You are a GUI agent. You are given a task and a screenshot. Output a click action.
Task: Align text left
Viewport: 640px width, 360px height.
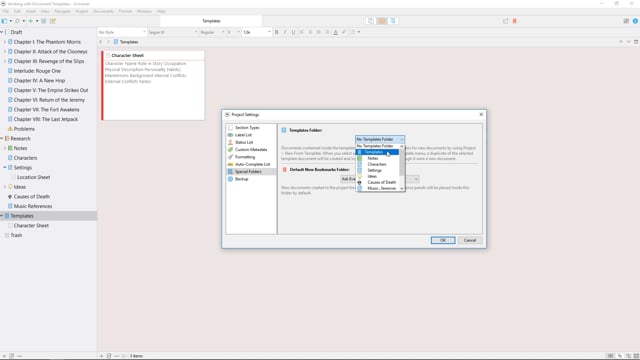pyautogui.click(x=302, y=32)
